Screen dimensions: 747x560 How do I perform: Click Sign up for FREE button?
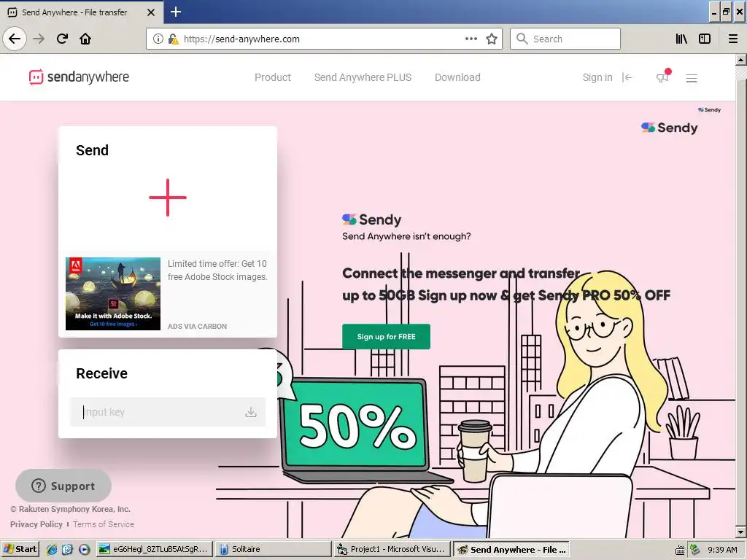386,336
